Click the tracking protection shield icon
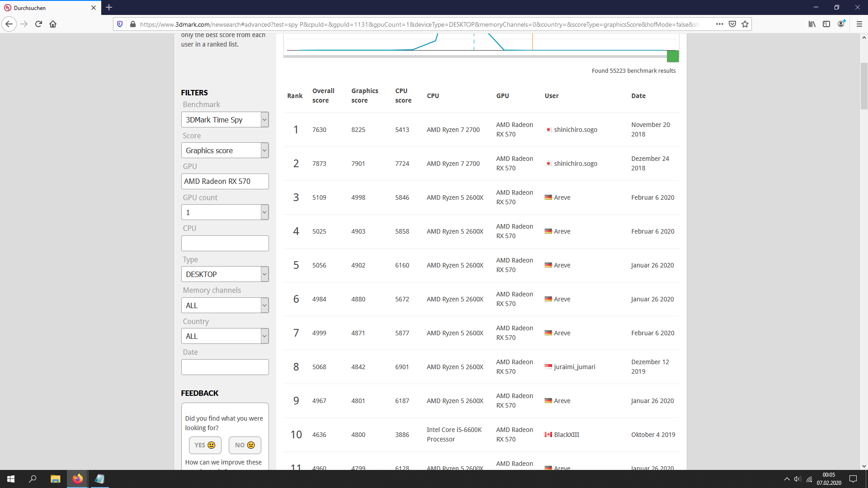This screenshot has width=868, height=488. click(120, 24)
